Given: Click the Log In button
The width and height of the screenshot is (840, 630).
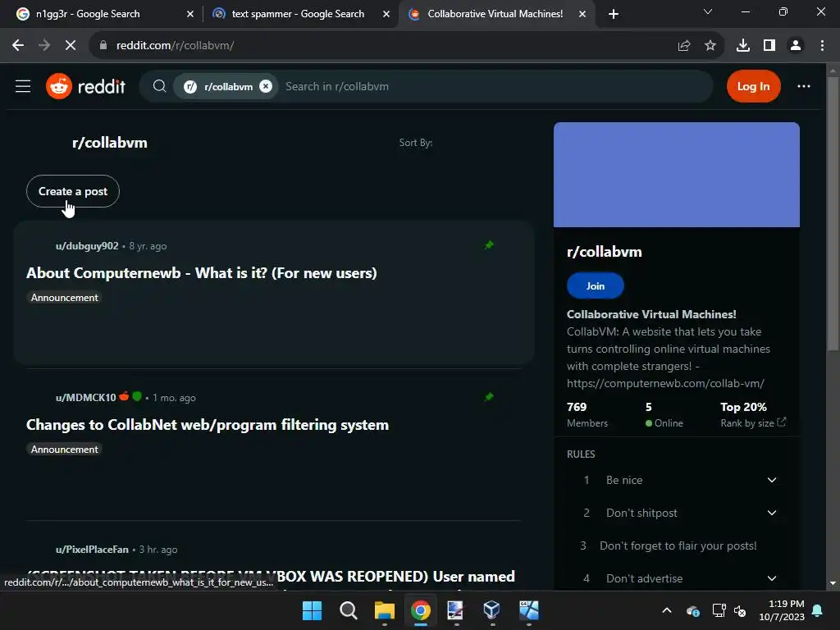Looking at the screenshot, I should point(753,86).
